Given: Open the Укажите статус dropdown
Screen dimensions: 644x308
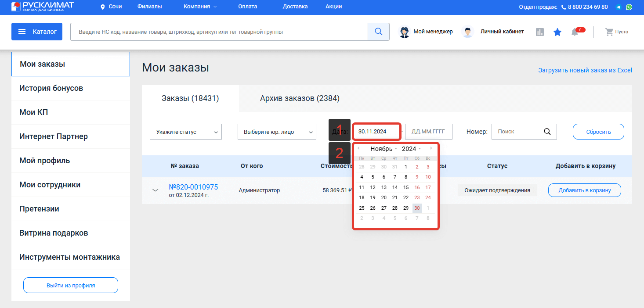Looking at the screenshot, I should click(186, 132).
